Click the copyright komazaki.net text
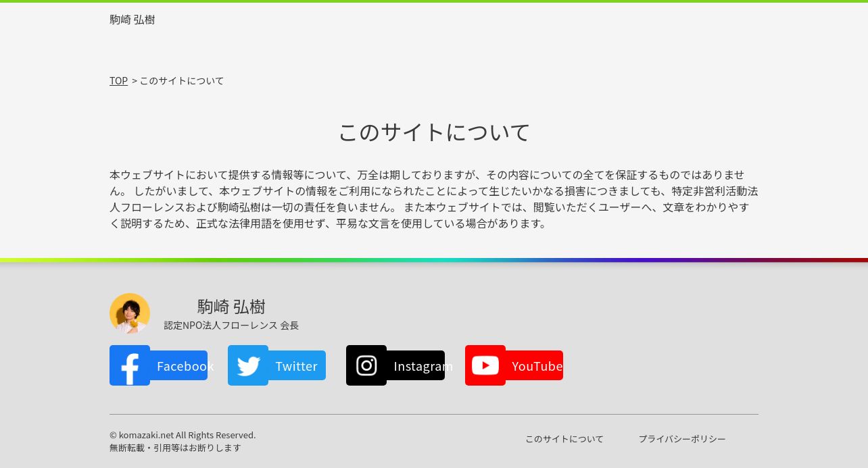Screen dimensions: 868x468 tap(183, 435)
